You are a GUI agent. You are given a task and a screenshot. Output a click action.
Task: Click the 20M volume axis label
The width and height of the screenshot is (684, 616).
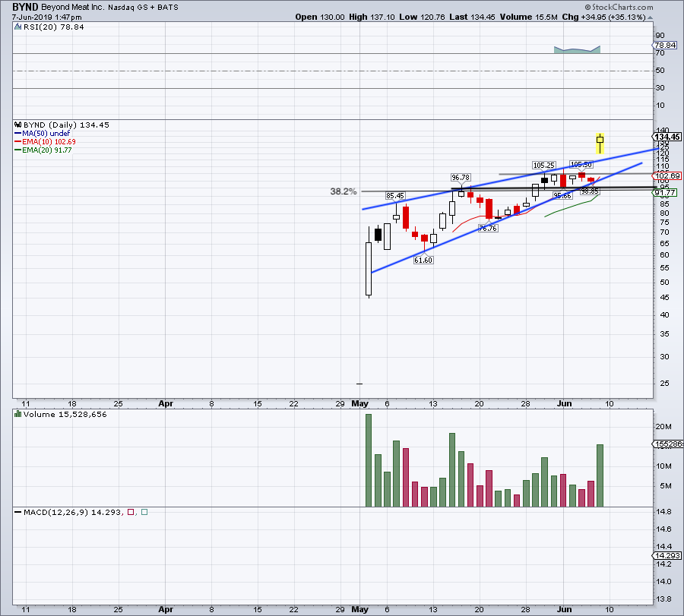click(x=663, y=427)
